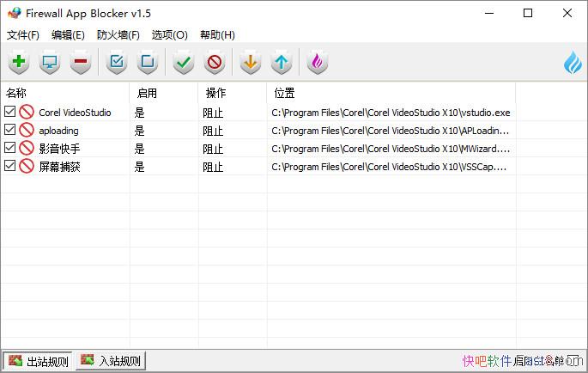Click the blue flame logo at toolbar right

pos(573,62)
